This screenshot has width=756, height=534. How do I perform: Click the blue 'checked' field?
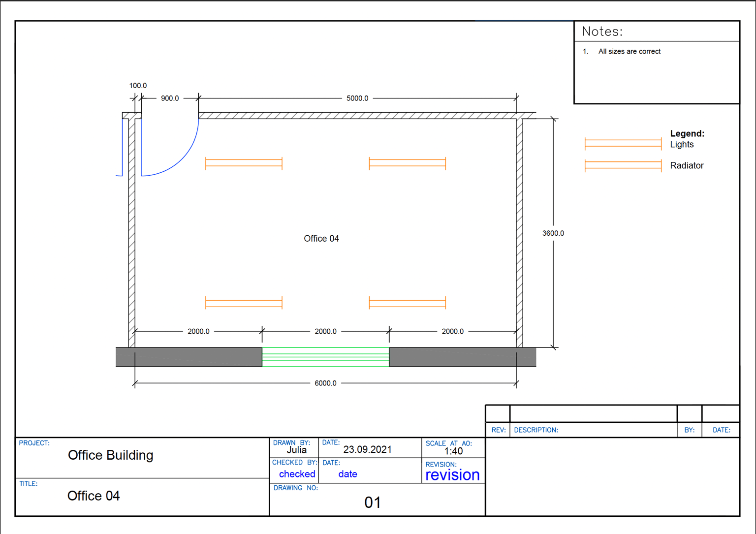click(297, 474)
